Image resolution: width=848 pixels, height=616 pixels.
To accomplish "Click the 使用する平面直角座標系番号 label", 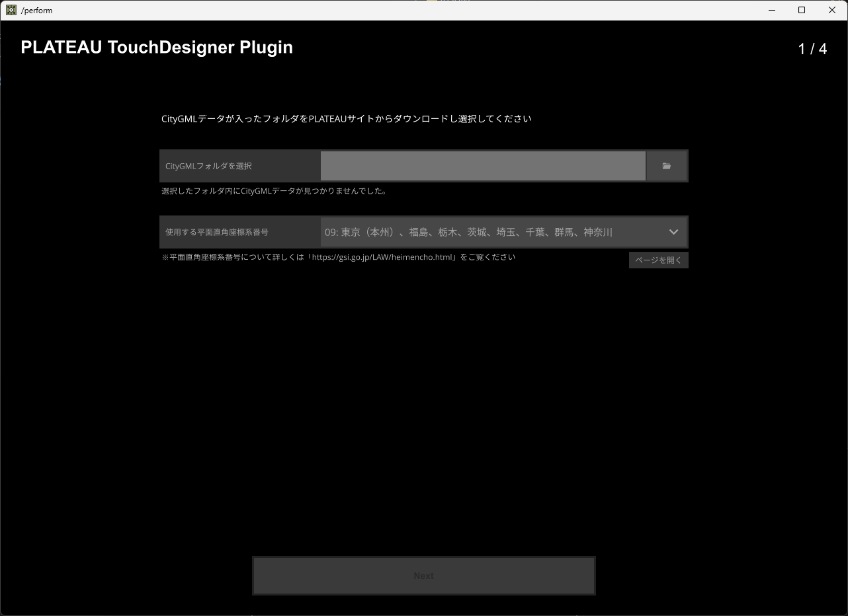I will coord(215,232).
